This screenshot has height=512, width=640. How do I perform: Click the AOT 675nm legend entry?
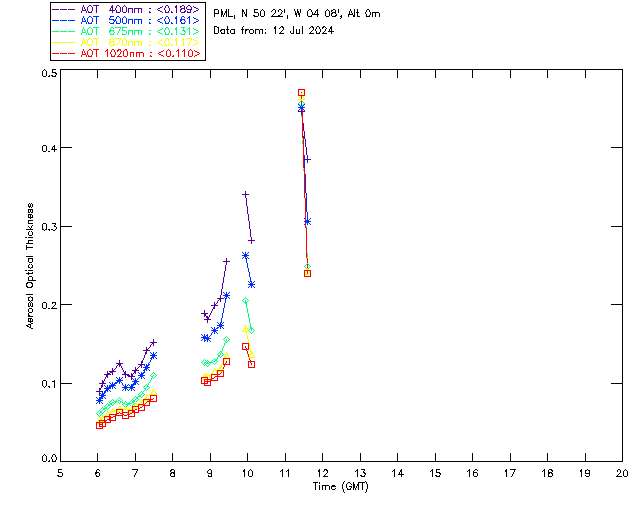pyautogui.click(x=126, y=31)
